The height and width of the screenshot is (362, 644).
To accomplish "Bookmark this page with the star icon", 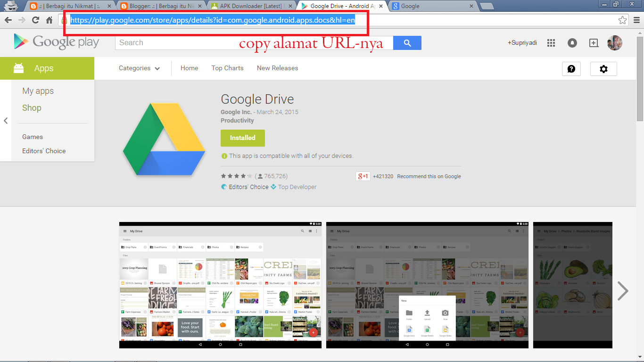I will (622, 20).
